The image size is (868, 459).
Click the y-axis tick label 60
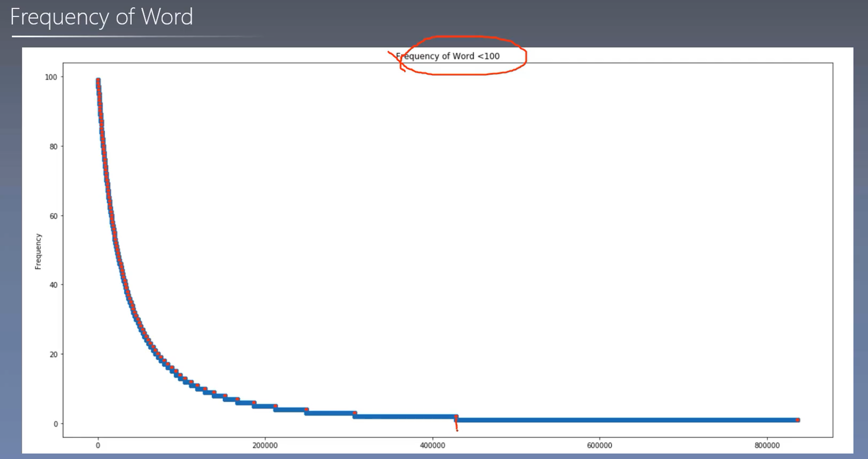[53, 216]
